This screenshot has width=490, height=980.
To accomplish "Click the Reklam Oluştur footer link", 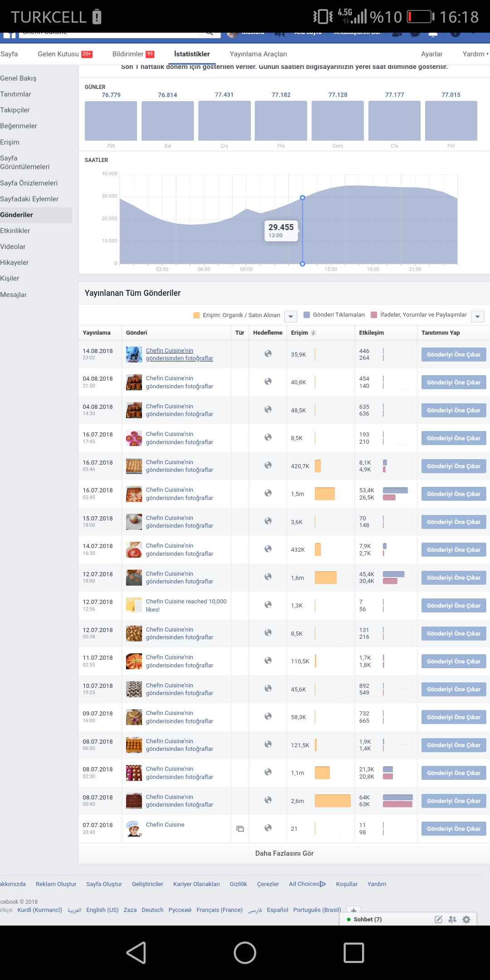I will pyautogui.click(x=56, y=884).
